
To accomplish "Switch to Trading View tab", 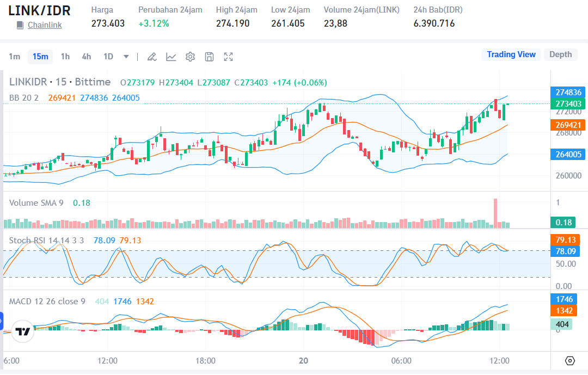I will (x=511, y=54).
